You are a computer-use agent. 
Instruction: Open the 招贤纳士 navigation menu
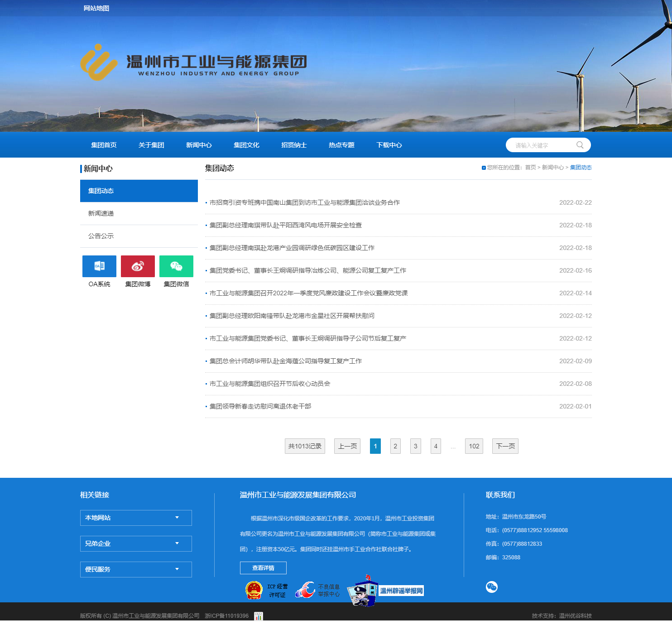tap(294, 145)
